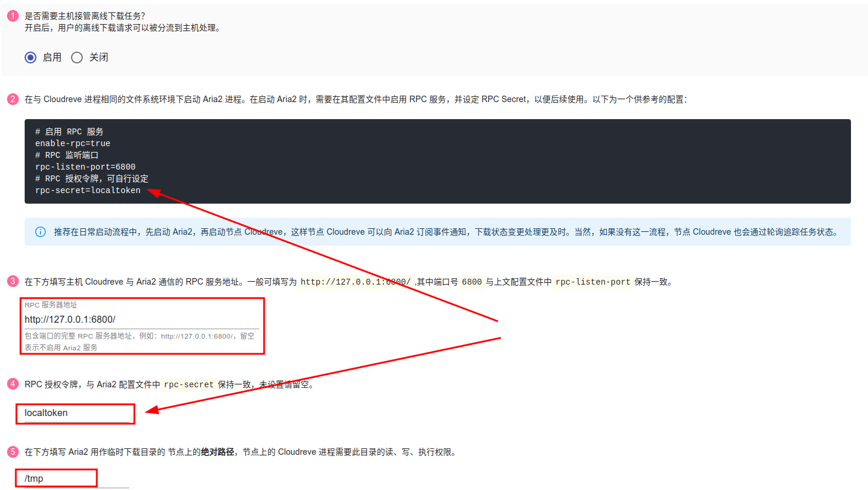
Task: Click the rpc-listen-port=6800 config line
Action: [x=85, y=167]
